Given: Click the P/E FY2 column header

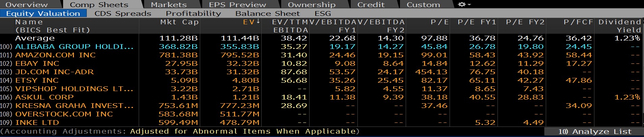Looking at the screenshot, I should [525, 22].
